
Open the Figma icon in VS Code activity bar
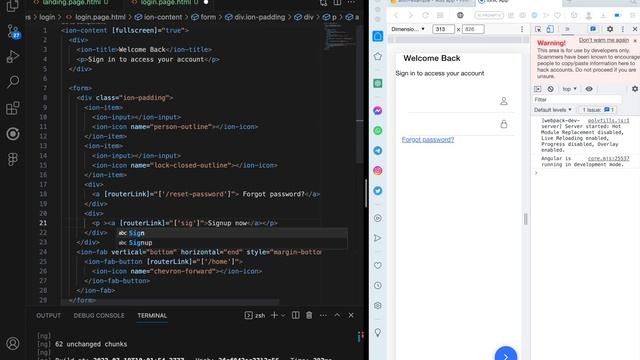pos(13,159)
